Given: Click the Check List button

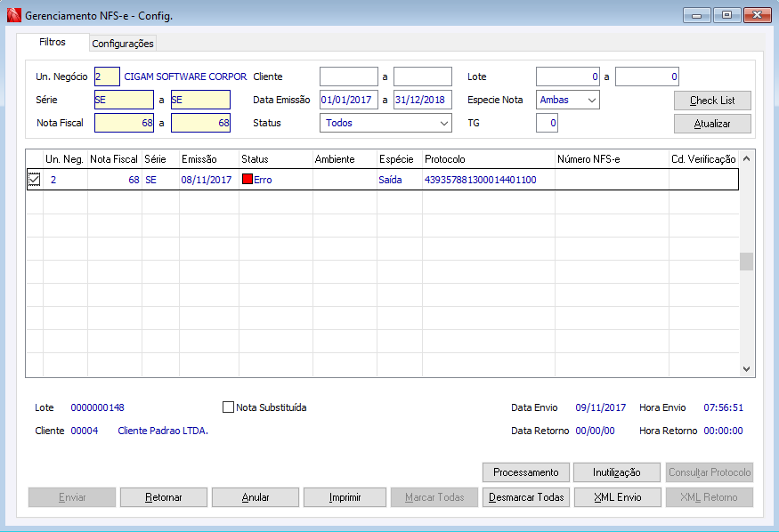Looking at the screenshot, I should pyautogui.click(x=712, y=101).
